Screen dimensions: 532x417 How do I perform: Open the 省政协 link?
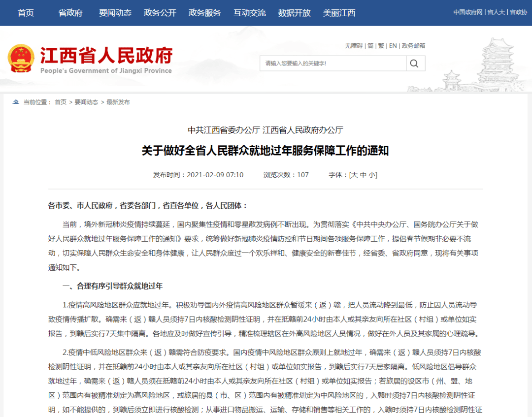click(x=518, y=12)
